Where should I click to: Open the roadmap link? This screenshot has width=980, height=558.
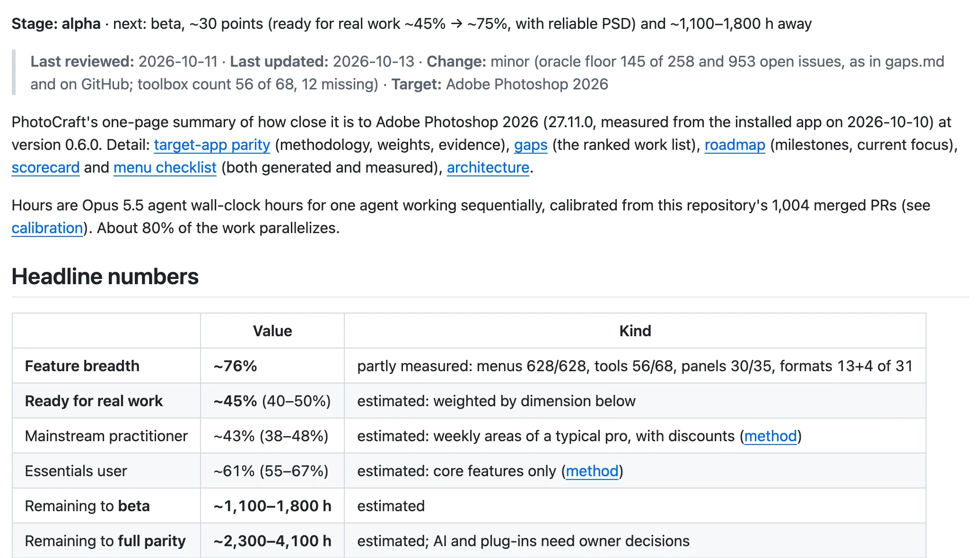coord(735,145)
